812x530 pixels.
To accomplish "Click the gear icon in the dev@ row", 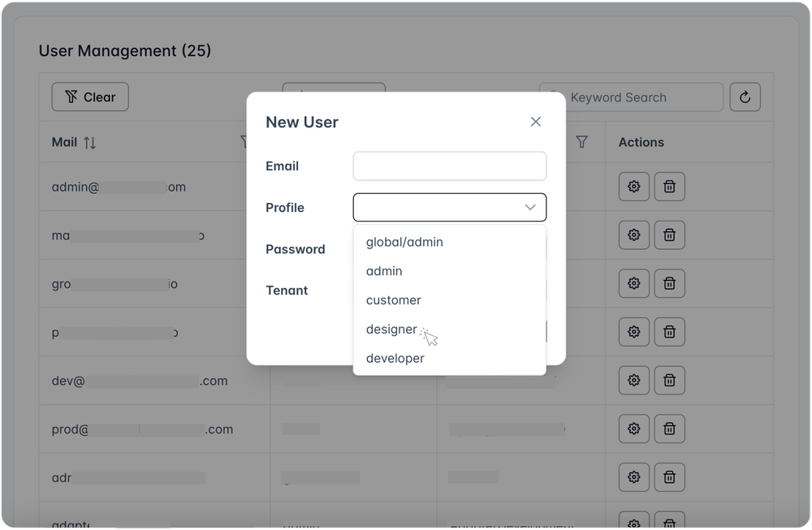I will pos(634,381).
